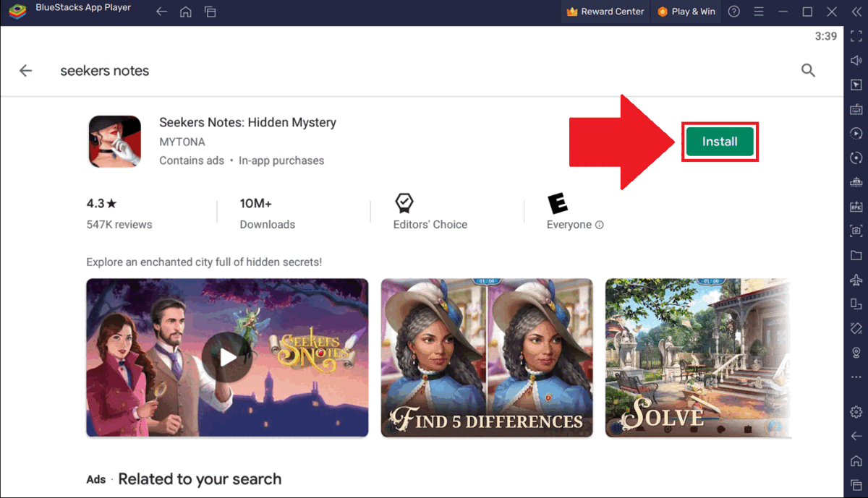Click the Editors' Choice badge icon
Viewport: 868px width, 498px height.
(404, 202)
